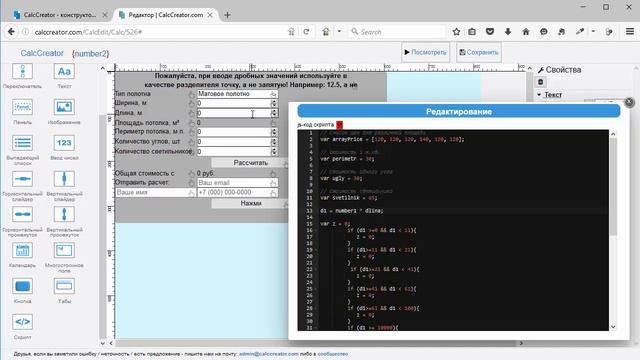Open the CalcCreator logo link
This screenshot has width=640, height=360.
(x=42, y=53)
